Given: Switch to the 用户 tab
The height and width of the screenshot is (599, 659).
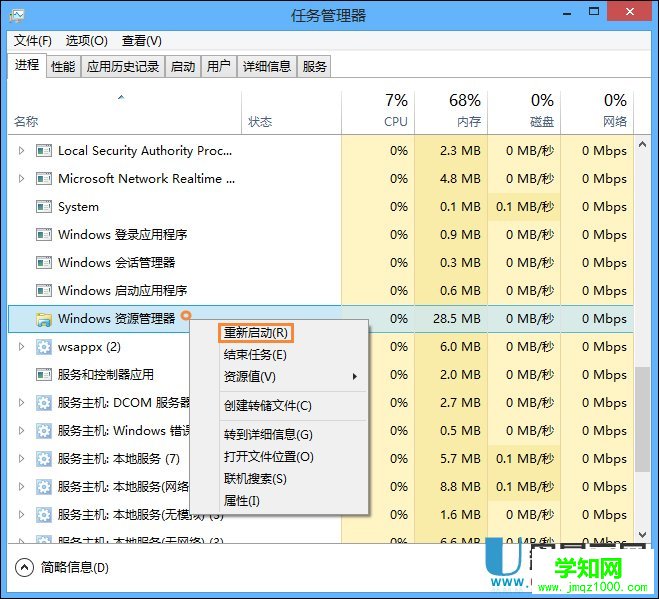Looking at the screenshot, I should point(219,66).
